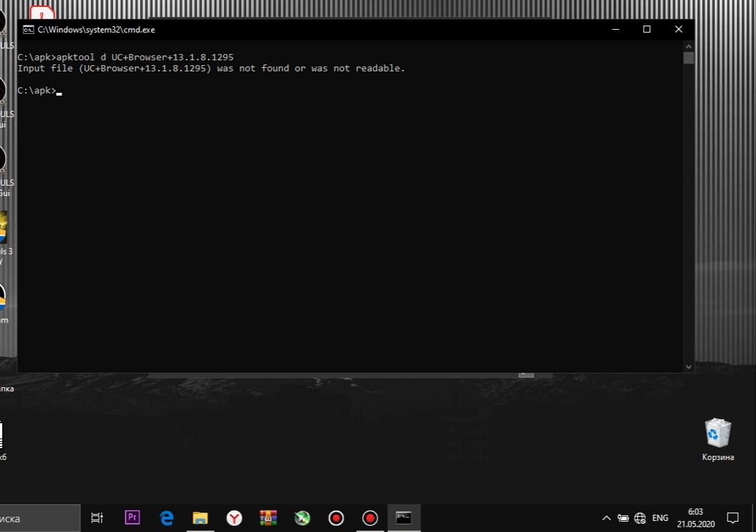This screenshot has width=756, height=532.
Task: Open the network globe tray icon
Action: point(640,518)
